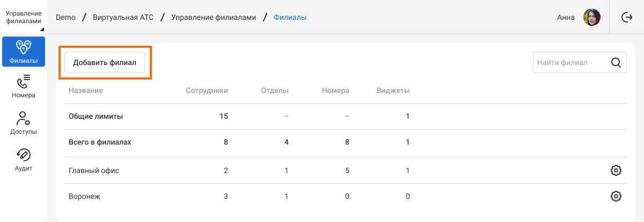The image size is (644, 222).
Task: Click the Сотрудники column header
Action: click(207, 90)
